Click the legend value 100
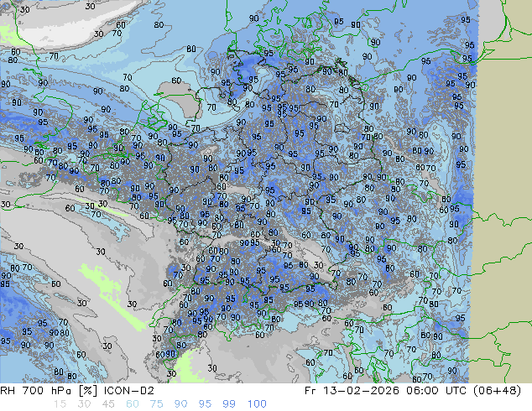Viewport: 532px width, 411px height. pos(257,404)
